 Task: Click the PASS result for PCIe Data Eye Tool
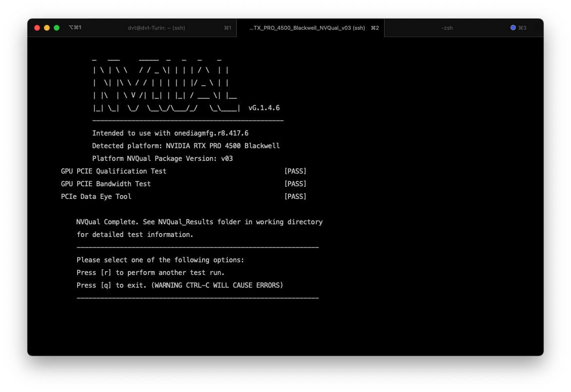[x=295, y=196]
